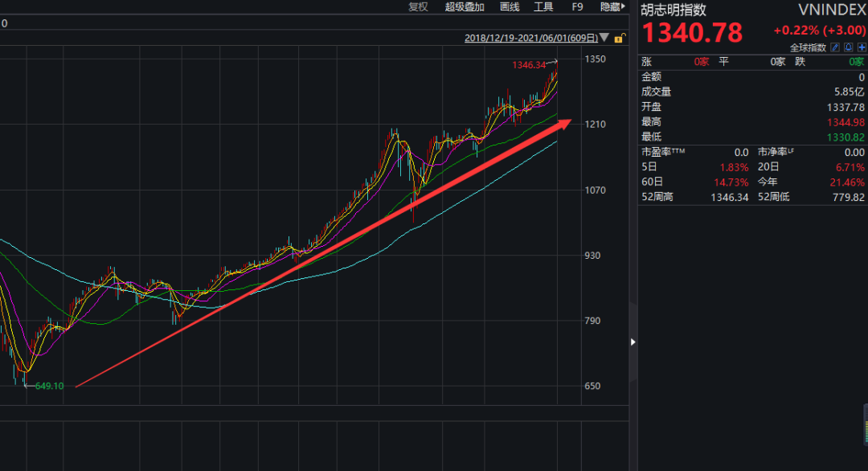Screen dimensions: 868x471
Task: Collapse panel with the white arrow divider
Action: coord(633,342)
